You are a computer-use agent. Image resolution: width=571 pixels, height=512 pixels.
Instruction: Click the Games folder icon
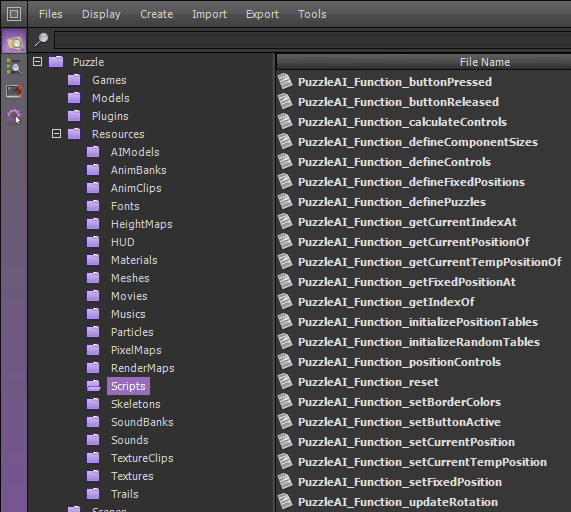point(74,80)
